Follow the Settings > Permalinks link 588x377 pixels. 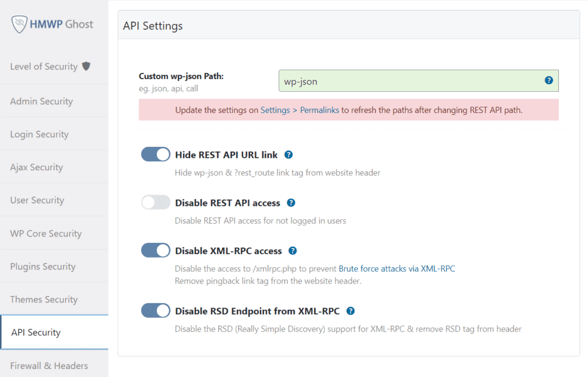click(x=300, y=110)
